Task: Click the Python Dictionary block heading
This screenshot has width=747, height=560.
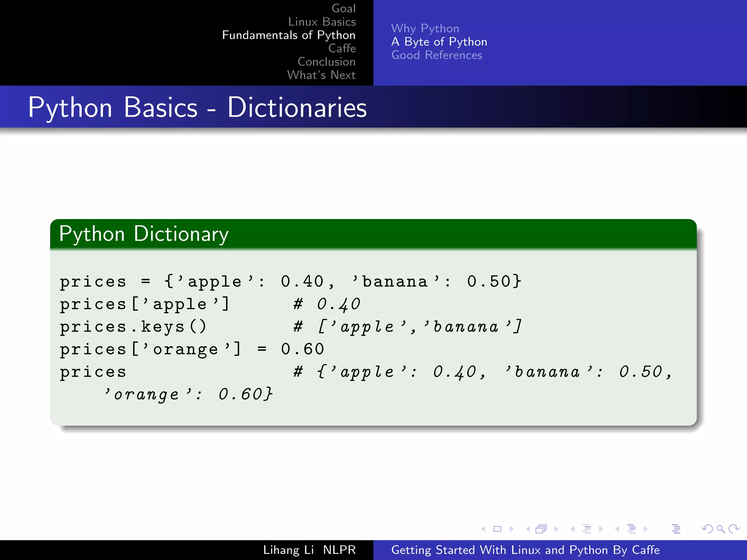Action: (144, 234)
